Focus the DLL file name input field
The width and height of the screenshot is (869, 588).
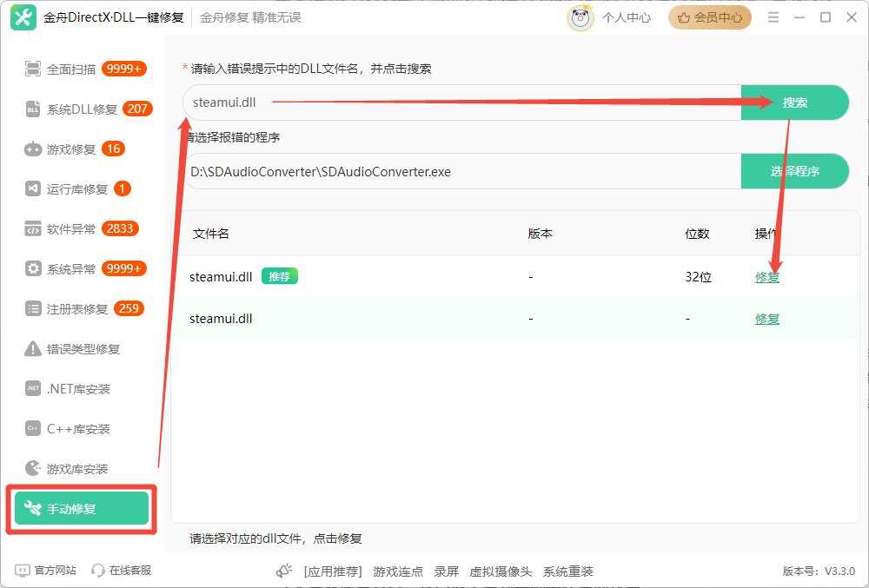[462, 102]
